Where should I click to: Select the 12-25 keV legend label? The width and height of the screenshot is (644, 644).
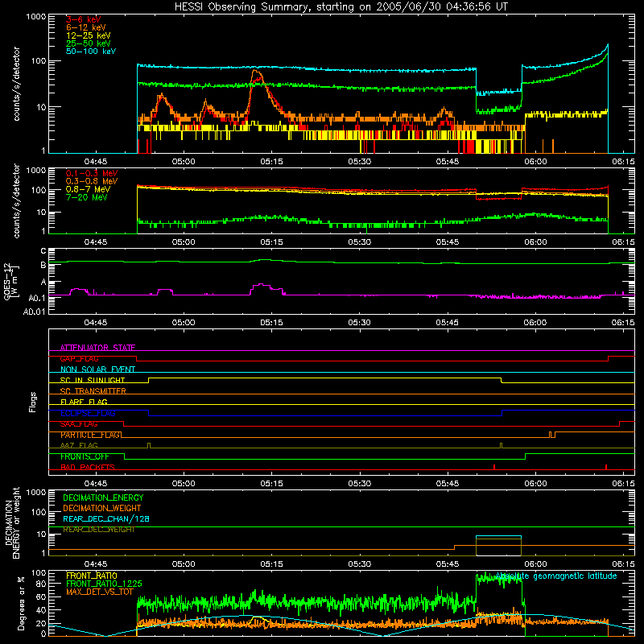click(x=88, y=35)
